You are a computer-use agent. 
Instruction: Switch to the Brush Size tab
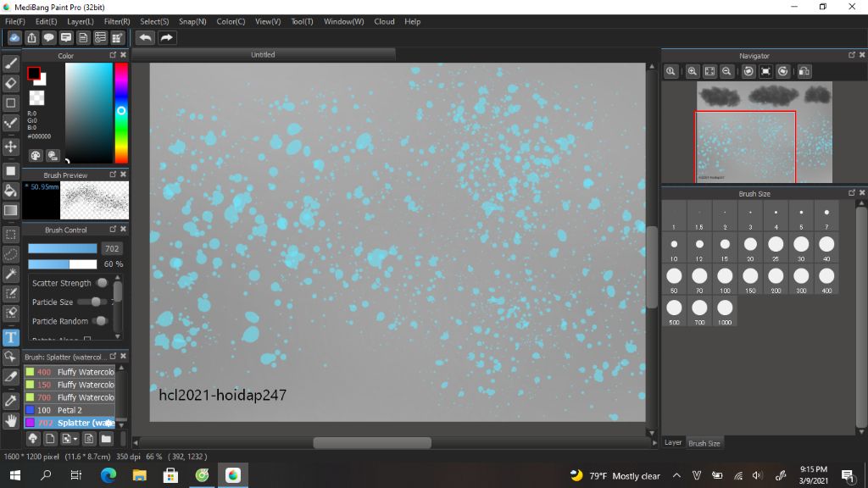click(x=704, y=443)
